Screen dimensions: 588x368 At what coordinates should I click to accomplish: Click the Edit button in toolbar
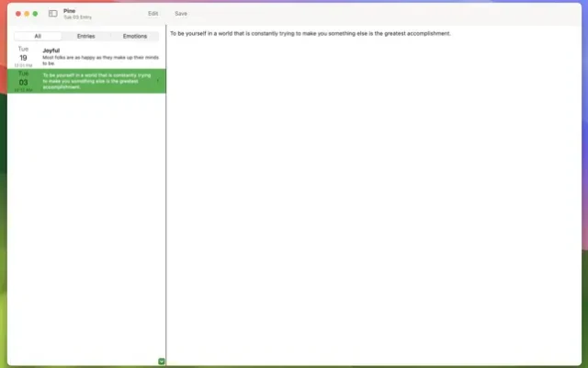pyautogui.click(x=153, y=14)
